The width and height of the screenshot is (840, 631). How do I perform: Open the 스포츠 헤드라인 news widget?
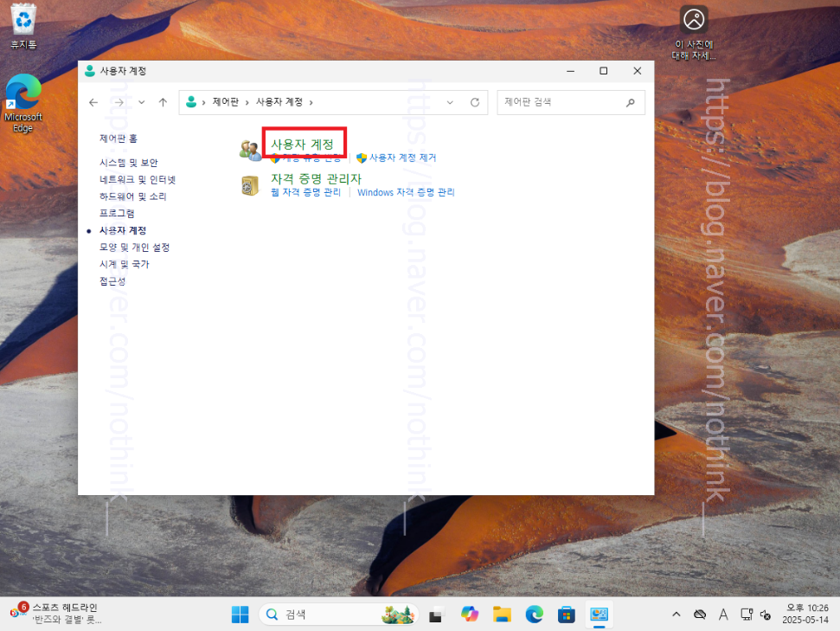tap(56, 614)
